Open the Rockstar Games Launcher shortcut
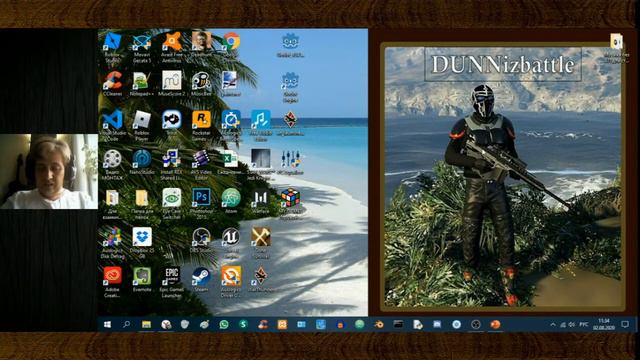This screenshot has height=360, width=640. [201, 124]
